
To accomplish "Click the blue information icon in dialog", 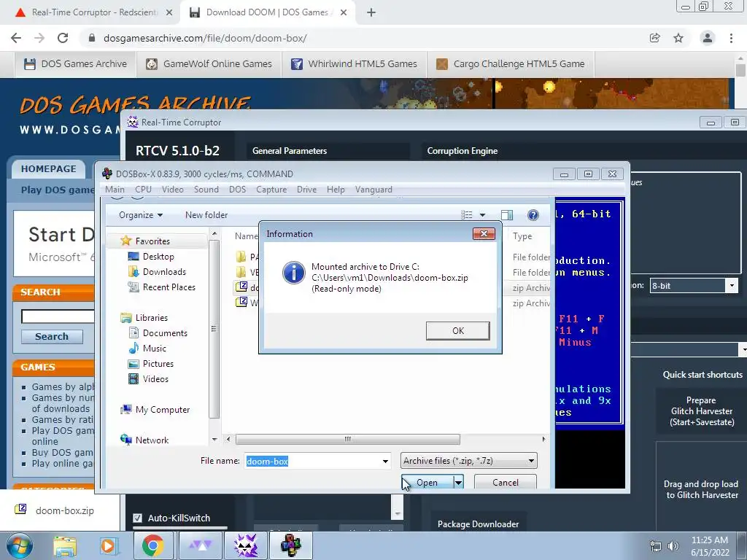I will click(x=293, y=273).
